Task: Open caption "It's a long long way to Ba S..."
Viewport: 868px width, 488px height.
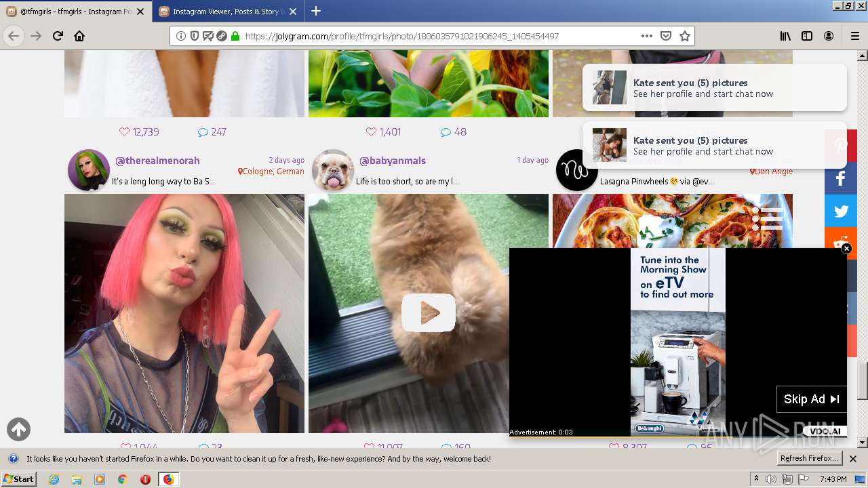Action: coord(163,182)
